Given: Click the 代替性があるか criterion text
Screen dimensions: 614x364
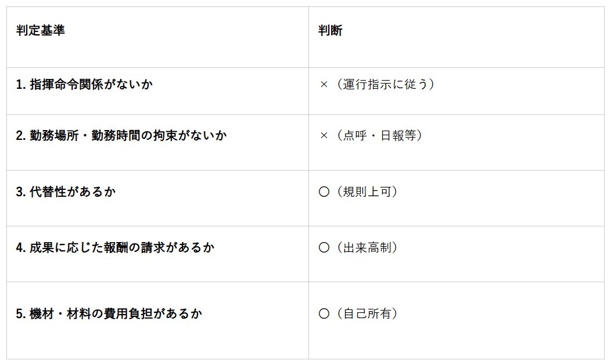Looking at the screenshot, I should pos(73,192).
